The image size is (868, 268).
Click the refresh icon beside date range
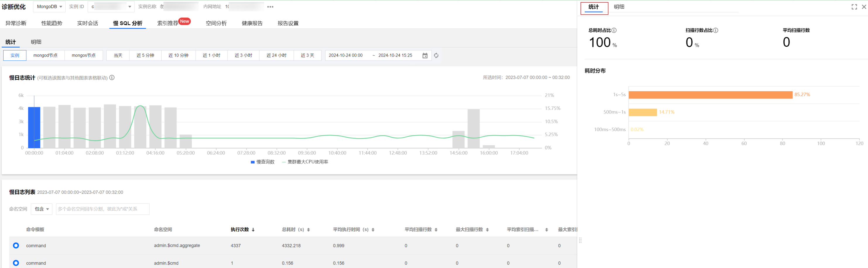click(436, 56)
